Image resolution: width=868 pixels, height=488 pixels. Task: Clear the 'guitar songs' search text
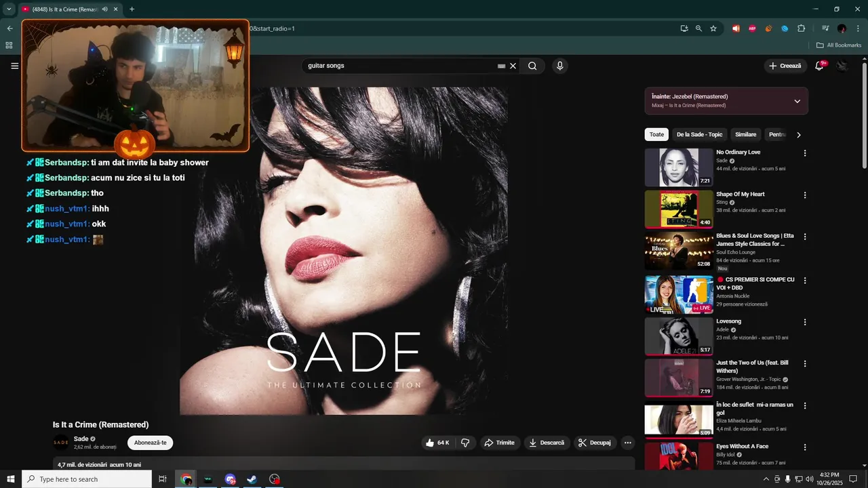click(513, 66)
